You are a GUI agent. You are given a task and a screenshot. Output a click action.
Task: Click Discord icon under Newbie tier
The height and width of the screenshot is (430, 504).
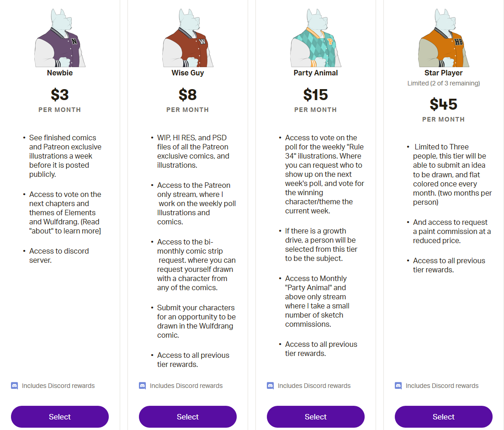click(14, 386)
